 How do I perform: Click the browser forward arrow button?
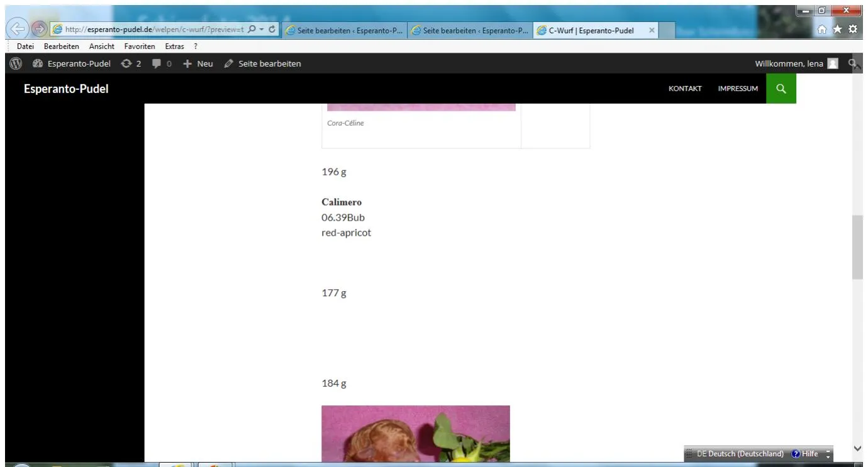click(x=38, y=30)
